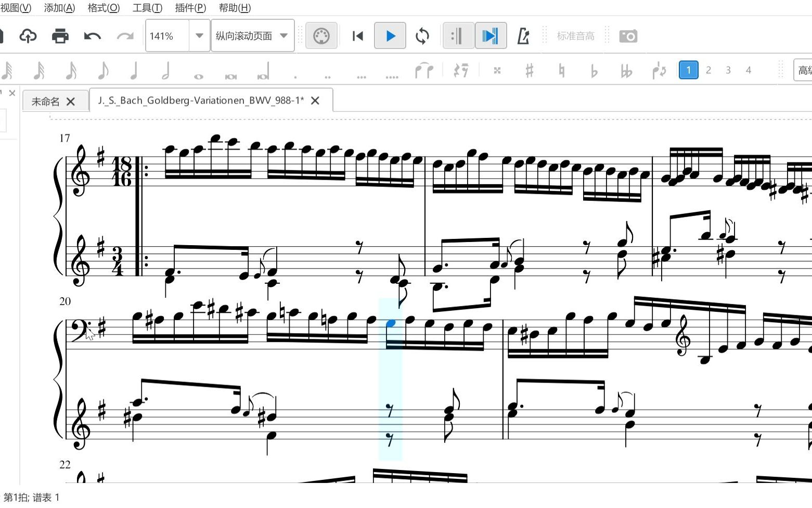Undo the last action
812x508 pixels.
[93, 36]
